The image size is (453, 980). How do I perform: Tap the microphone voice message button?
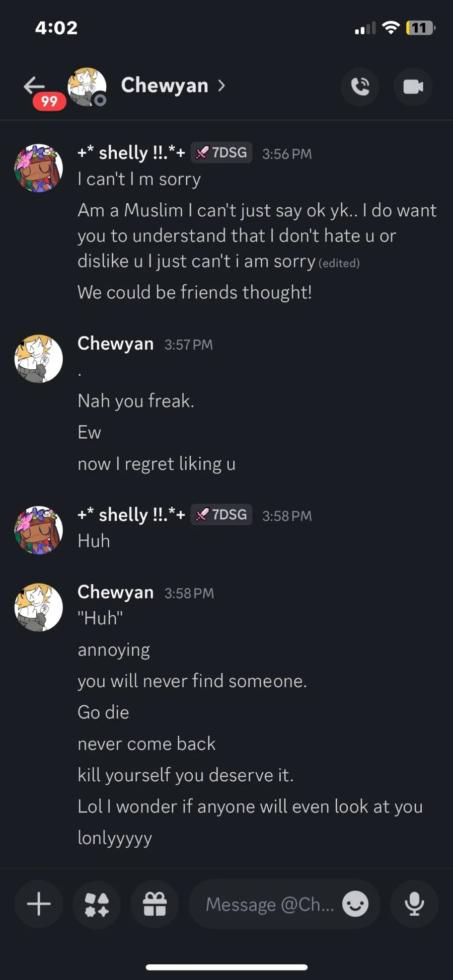point(414,904)
